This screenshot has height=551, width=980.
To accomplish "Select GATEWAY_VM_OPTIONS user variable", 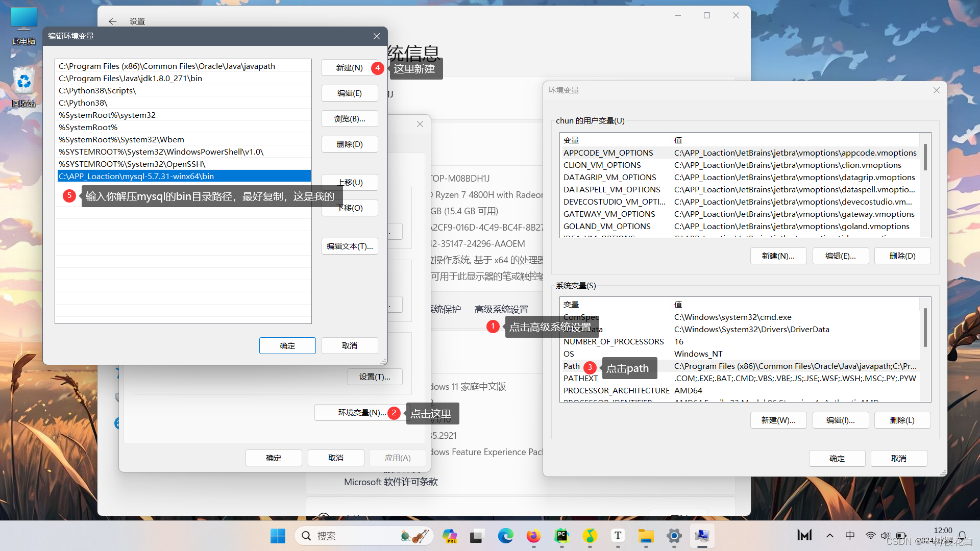I will [740, 214].
